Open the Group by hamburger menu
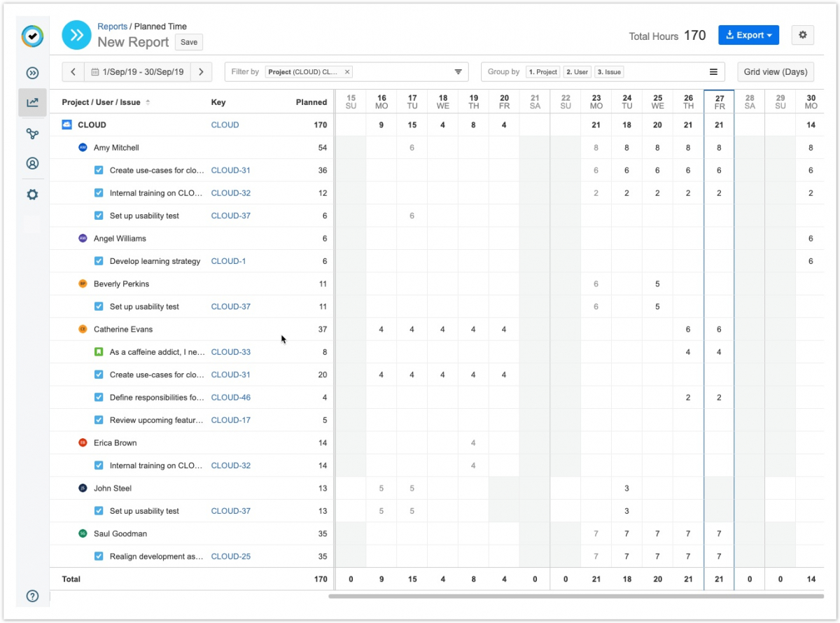840x623 pixels. click(x=713, y=72)
